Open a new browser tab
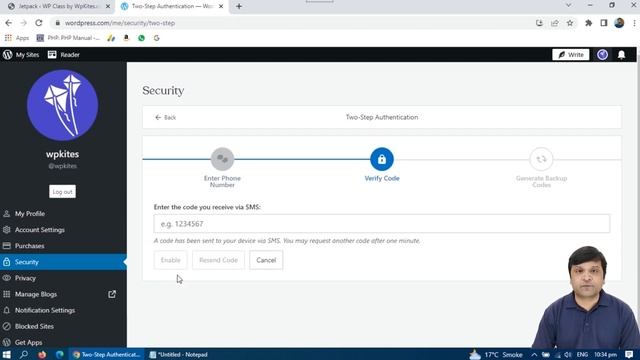640x360 pixels. 239,7
